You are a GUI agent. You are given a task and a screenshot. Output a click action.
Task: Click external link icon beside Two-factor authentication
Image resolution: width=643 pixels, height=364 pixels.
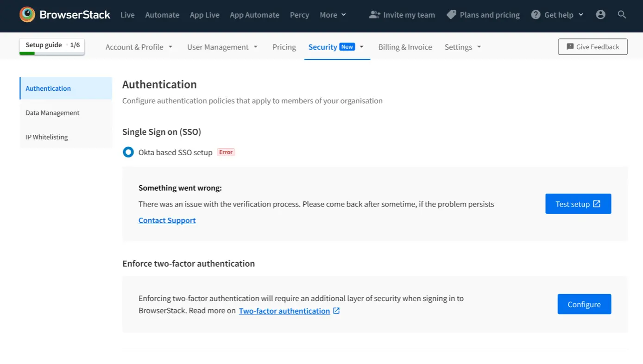pos(336,311)
